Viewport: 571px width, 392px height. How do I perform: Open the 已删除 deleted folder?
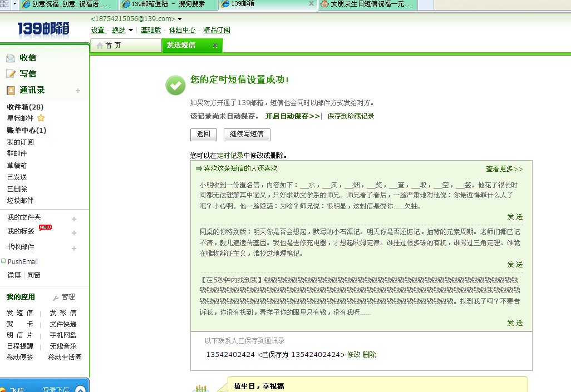click(17, 189)
